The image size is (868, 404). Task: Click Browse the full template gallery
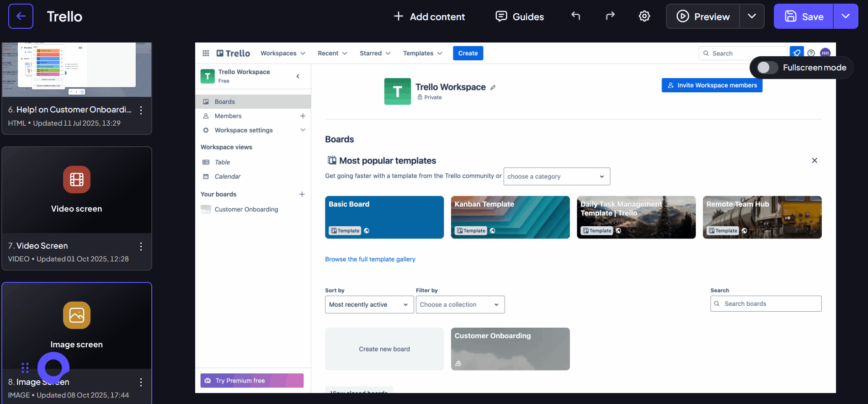coord(370,259)
